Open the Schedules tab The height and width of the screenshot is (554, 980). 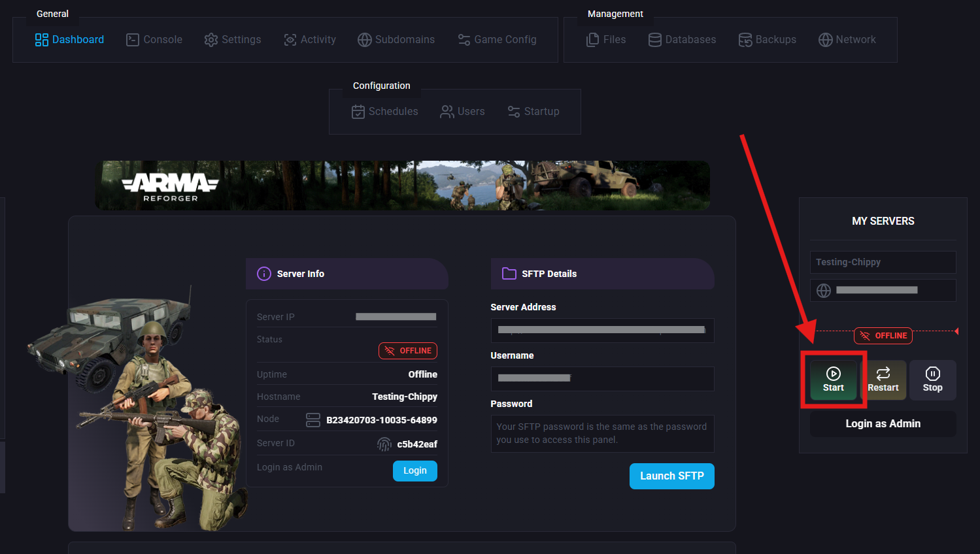[x=385, y=112]
